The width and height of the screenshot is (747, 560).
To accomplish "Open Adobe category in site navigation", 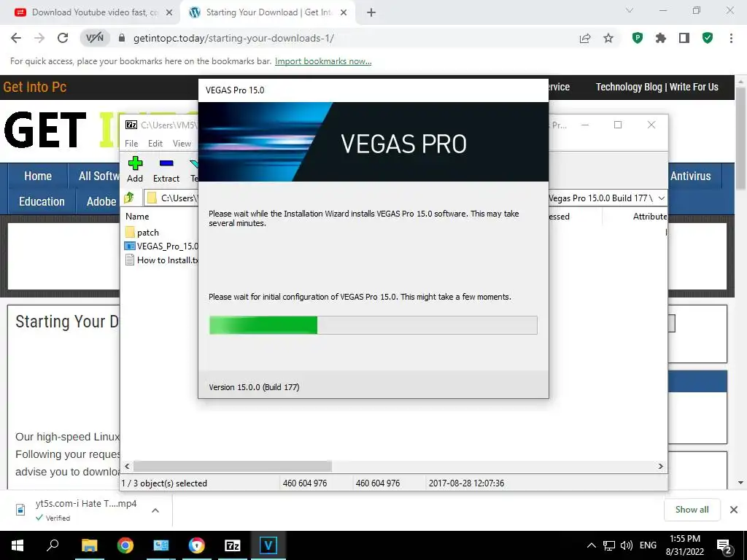I will pos(101,201).
